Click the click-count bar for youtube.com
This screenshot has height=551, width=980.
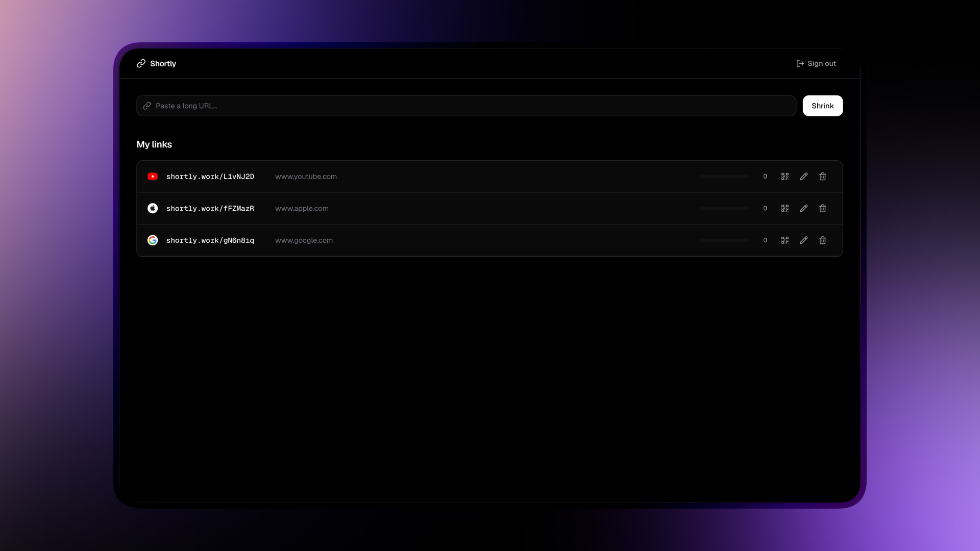pos(724,177)
